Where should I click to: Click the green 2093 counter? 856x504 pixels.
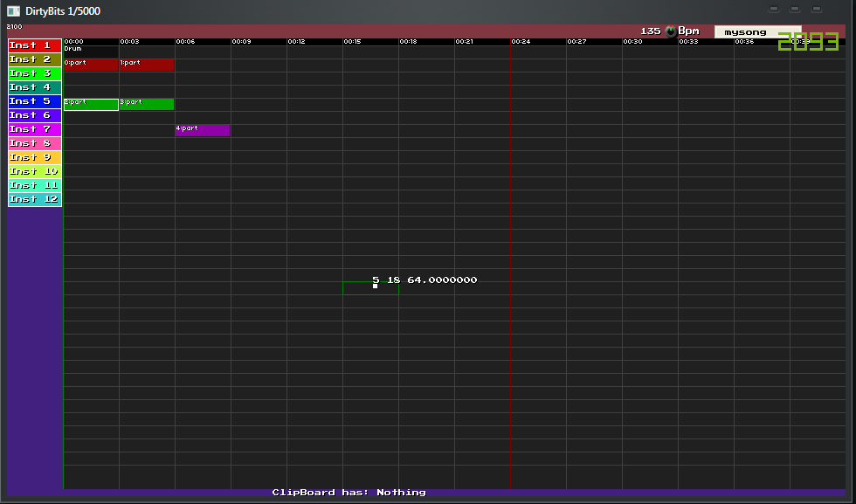pyautogui.click(x=808, y=42)
